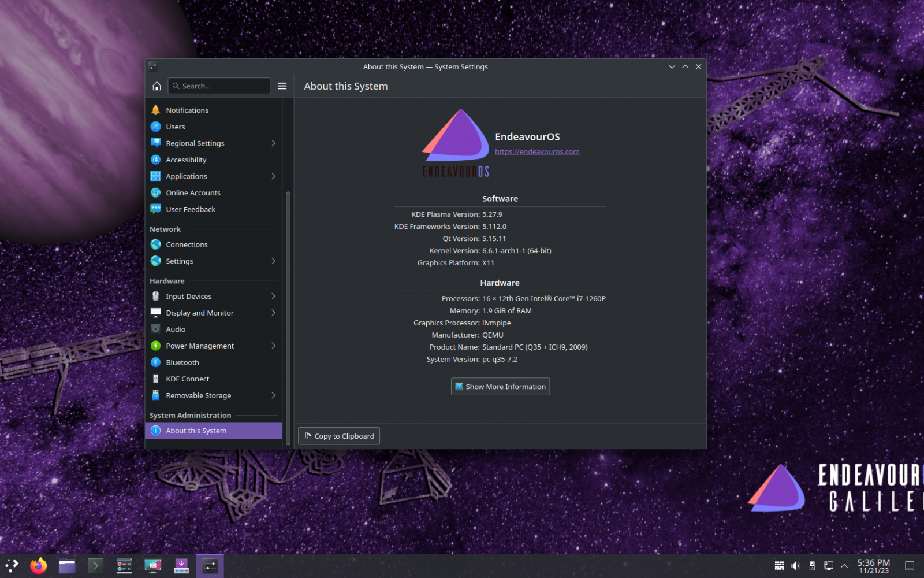Viewport: 924px width, 578px height.
Task: Open Notifications settings with bell icon
Action: (187, 110)
